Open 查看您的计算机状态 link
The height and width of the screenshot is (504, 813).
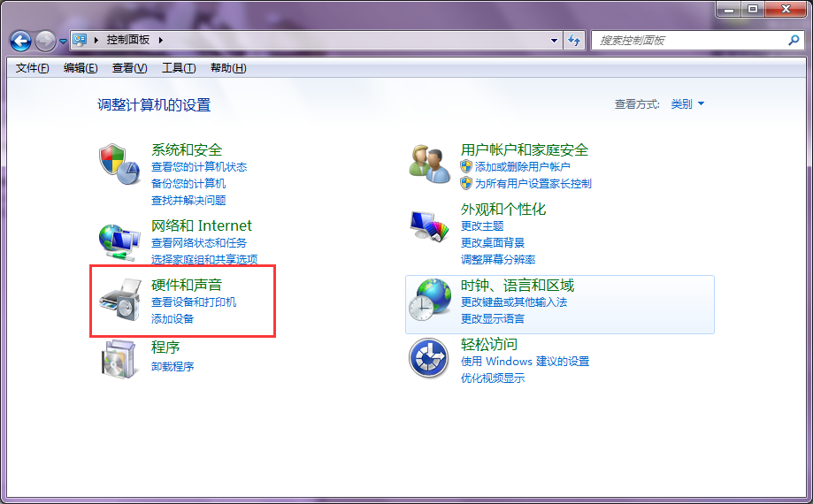pyautogui.click(x=199, y=167)
